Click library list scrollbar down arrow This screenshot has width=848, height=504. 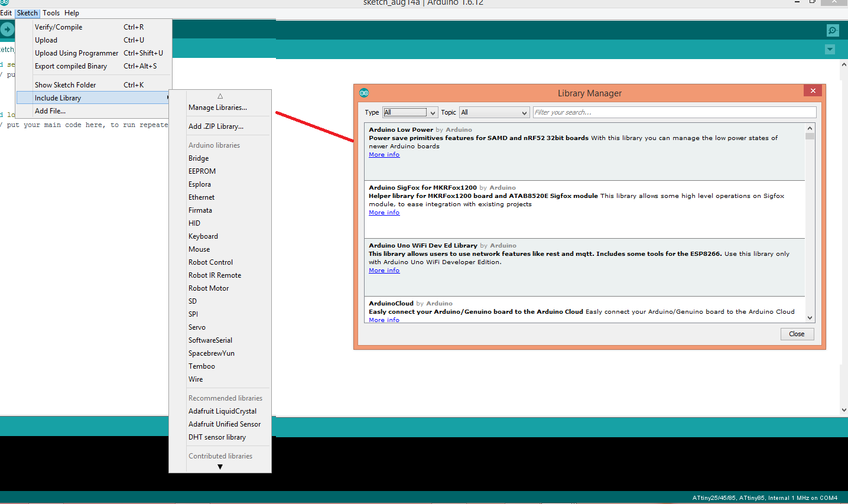click(x=810, y=318)
